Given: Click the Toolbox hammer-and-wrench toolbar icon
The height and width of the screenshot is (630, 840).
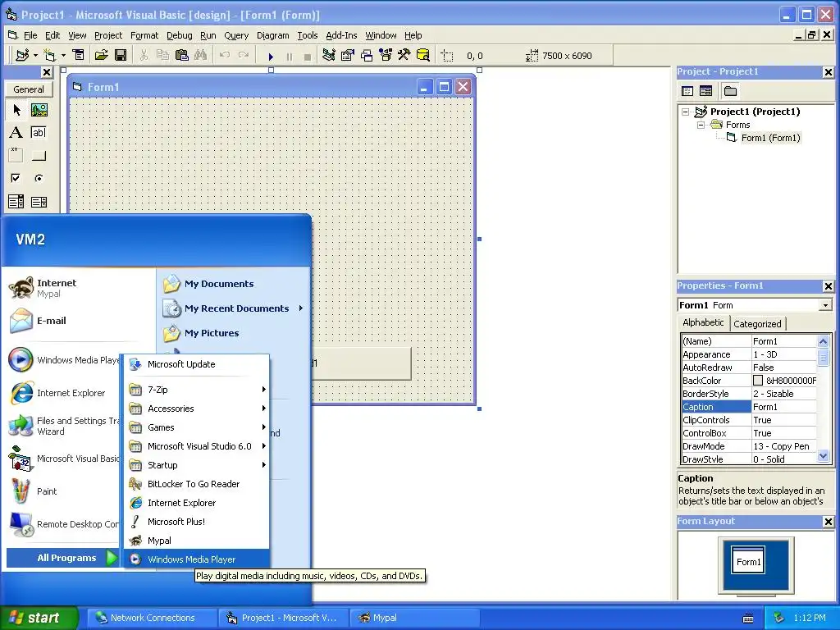Looking at the screenshot, I should (x=404, y=55).
